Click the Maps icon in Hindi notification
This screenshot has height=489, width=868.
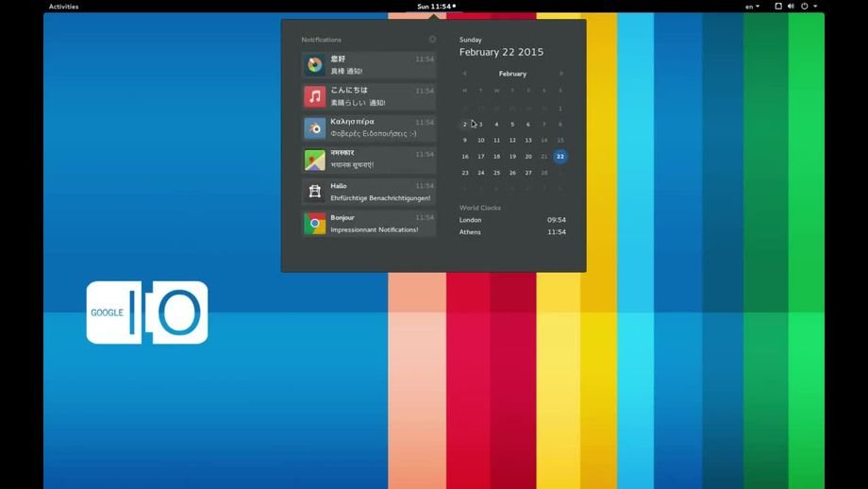315,160
